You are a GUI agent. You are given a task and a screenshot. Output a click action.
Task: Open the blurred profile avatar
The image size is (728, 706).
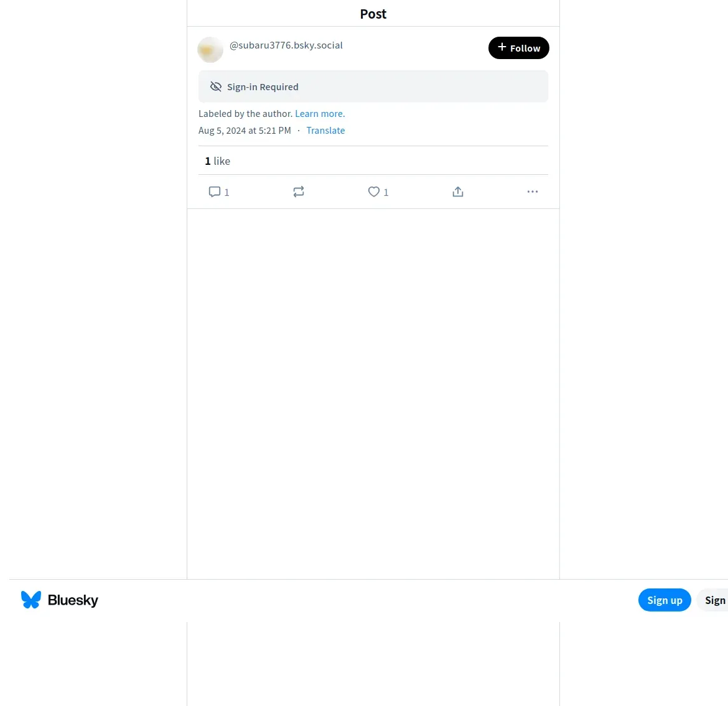(210, 50)
